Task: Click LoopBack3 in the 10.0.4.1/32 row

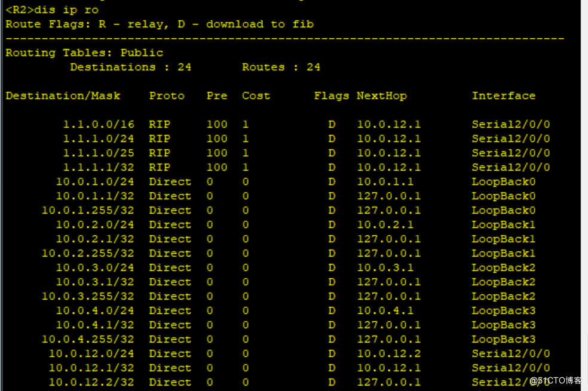Action: 504,325
